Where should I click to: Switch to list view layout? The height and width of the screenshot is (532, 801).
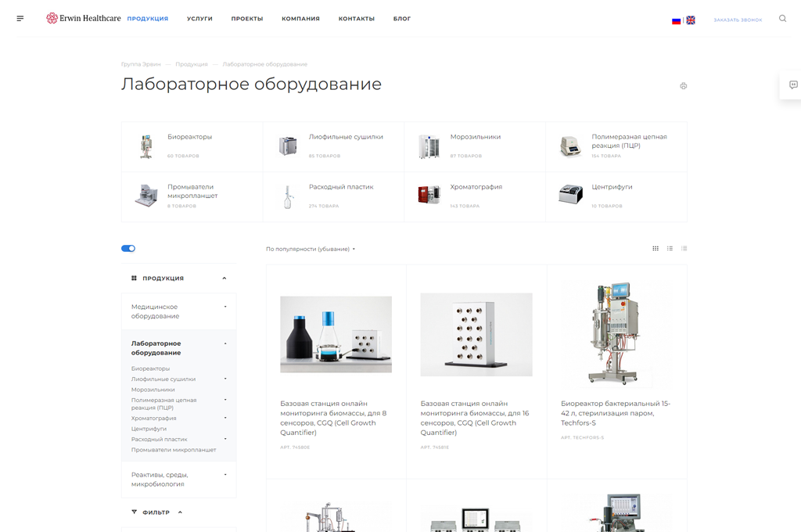click(x=670, y=248)
